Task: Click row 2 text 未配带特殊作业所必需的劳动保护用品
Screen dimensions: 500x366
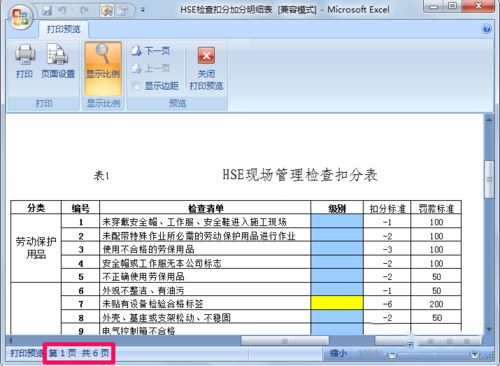Action: tap(199, 236)
